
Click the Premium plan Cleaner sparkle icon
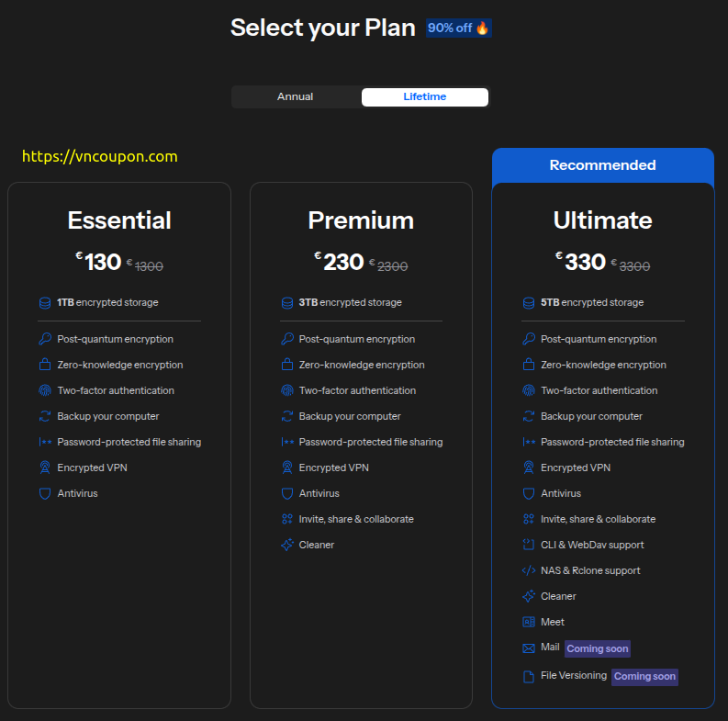286,545
